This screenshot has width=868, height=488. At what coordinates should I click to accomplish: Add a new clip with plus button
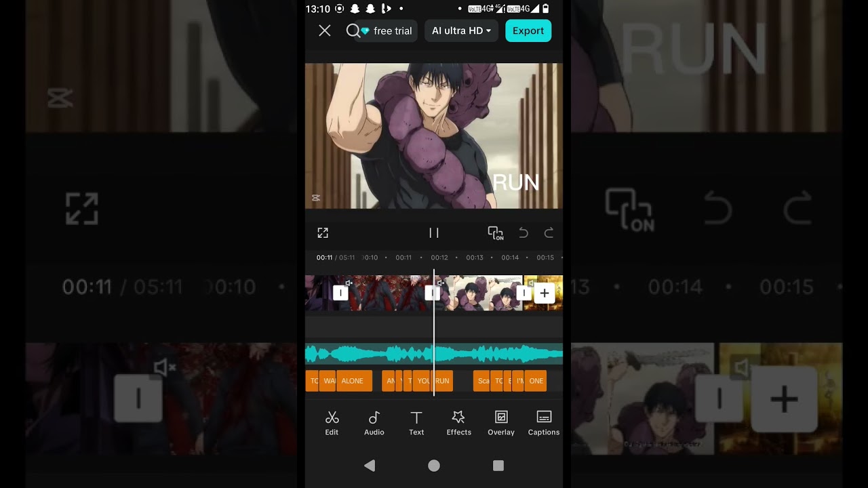(544, 293)
